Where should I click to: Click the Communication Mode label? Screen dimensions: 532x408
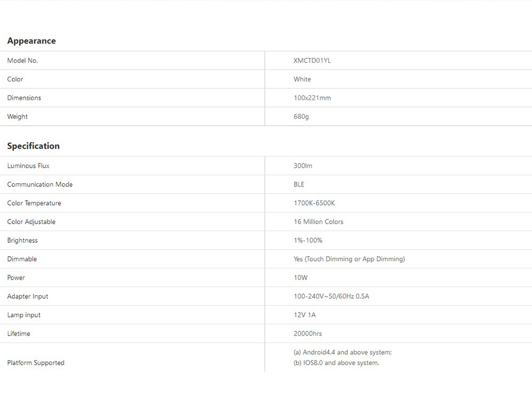40,184
